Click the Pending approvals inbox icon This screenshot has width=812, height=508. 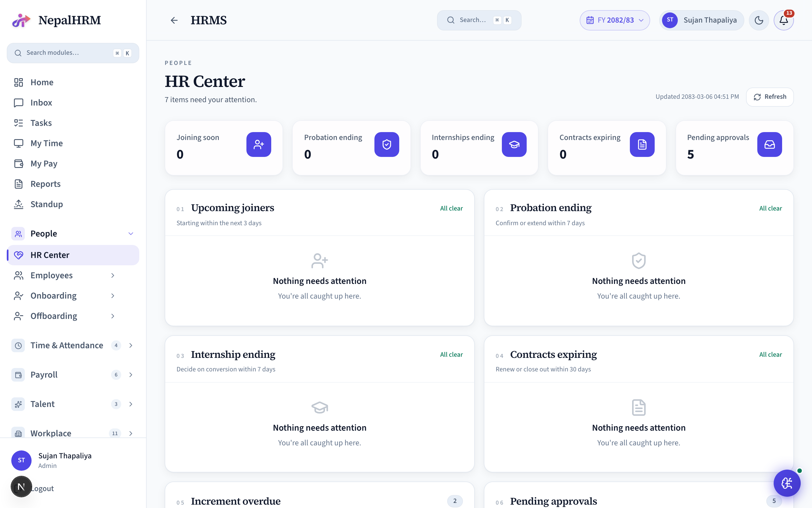[x=769, y=144]
